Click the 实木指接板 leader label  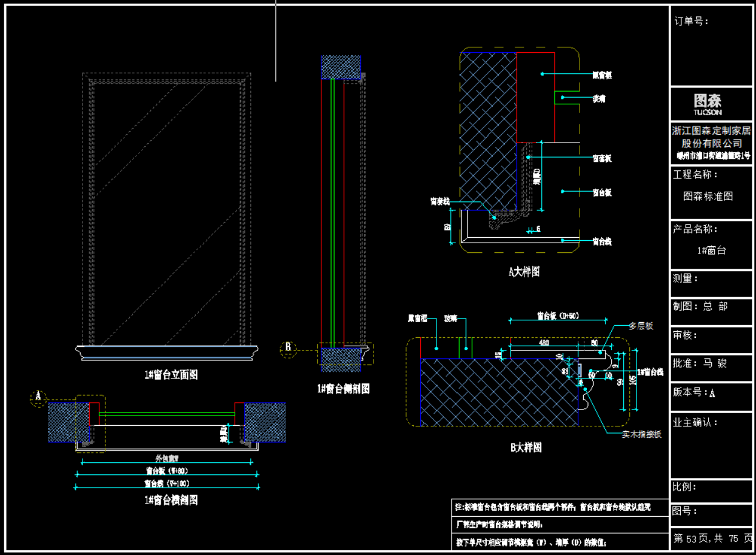click(641, 434)
